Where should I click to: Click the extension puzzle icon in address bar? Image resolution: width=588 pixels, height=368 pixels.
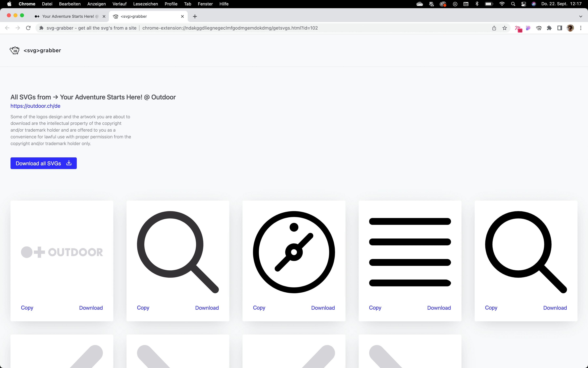(41, 28)
